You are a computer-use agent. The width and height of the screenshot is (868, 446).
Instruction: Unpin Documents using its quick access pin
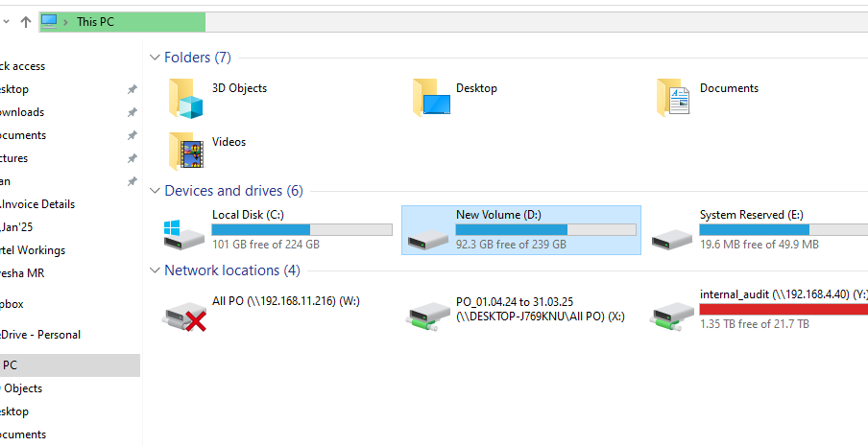132,135
